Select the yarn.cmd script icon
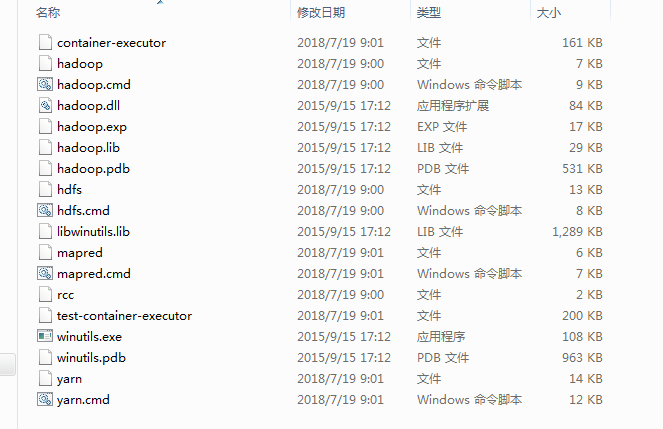 click(x=44, y=400)
